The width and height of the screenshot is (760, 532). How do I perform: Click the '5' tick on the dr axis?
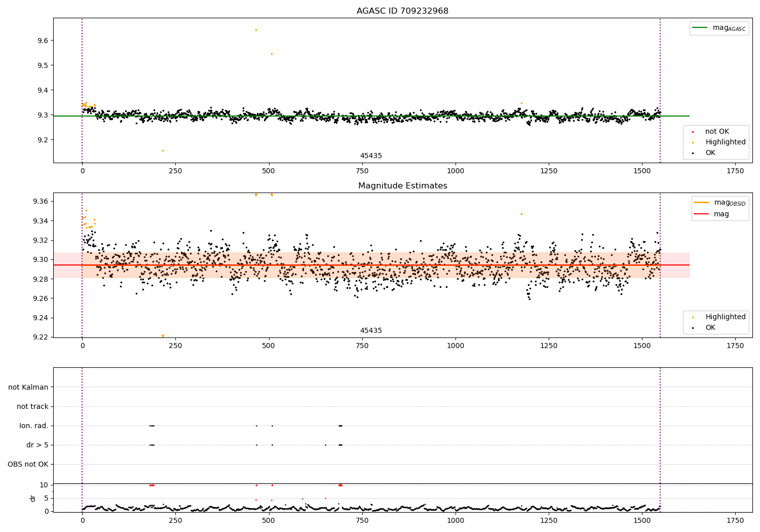47,498
